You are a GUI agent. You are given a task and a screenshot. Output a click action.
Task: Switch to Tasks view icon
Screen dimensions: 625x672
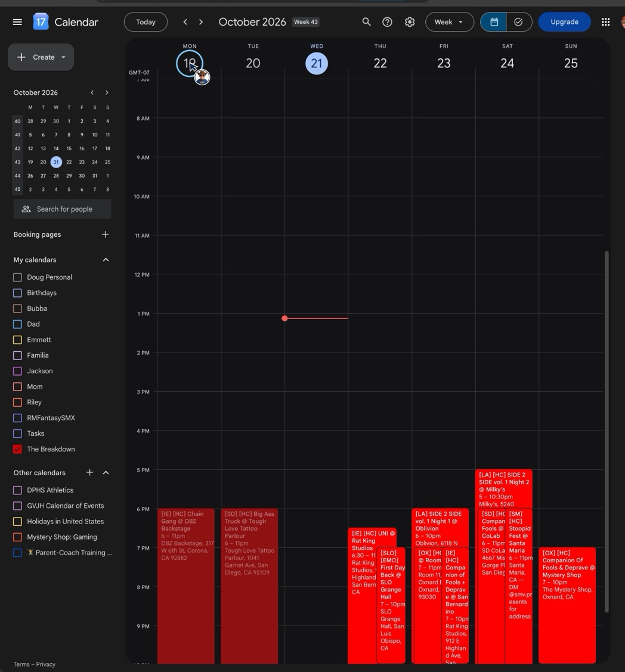coord(519,22)
